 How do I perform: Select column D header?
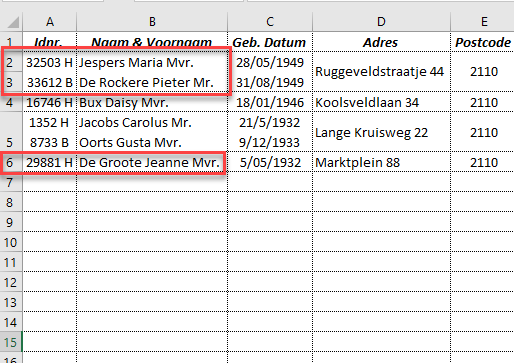pos(381,22)
